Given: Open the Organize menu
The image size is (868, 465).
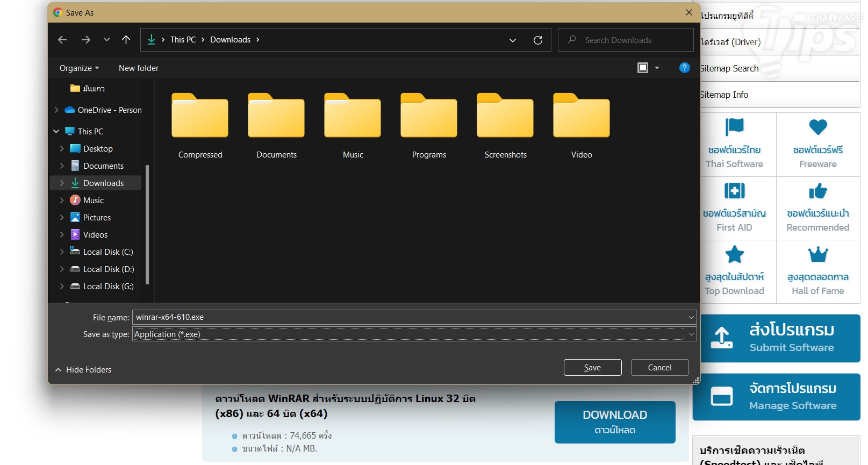Looking at the screenshot, I should (80, 68).
